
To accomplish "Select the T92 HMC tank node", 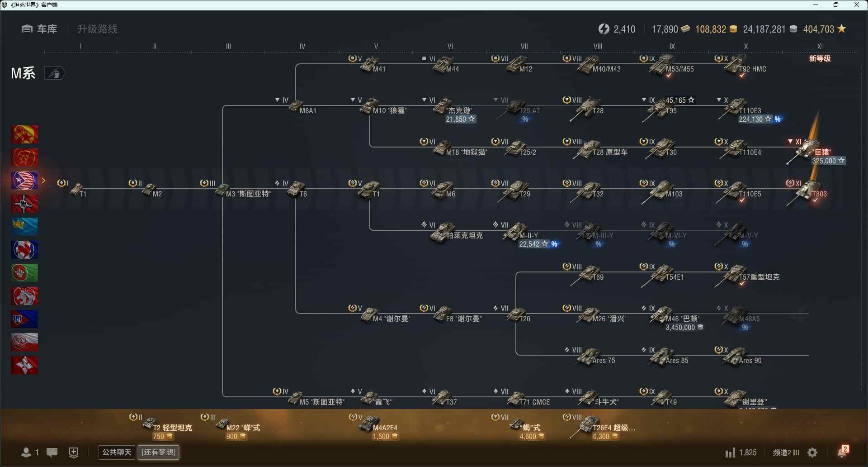I will click(741, 66).
